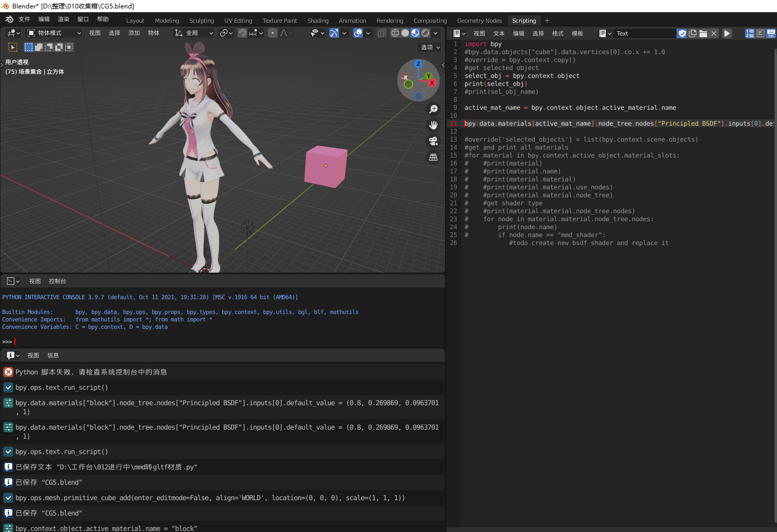Switch perspective/orthographic grid icon
The width and height of the screenshot is (777, 532).
(x=433, y=158)
